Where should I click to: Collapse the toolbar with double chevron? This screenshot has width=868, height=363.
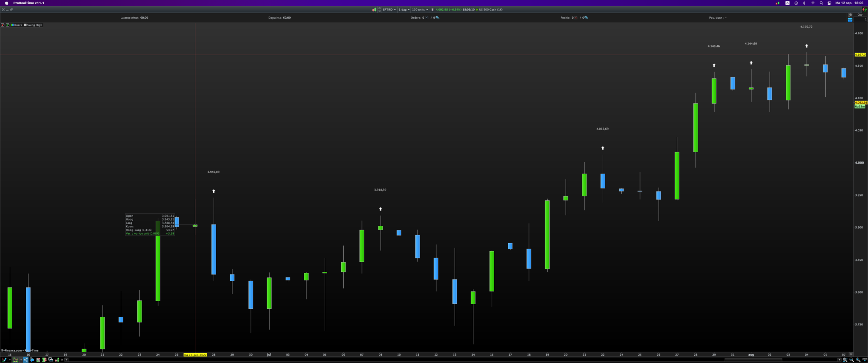coord(62,360)
